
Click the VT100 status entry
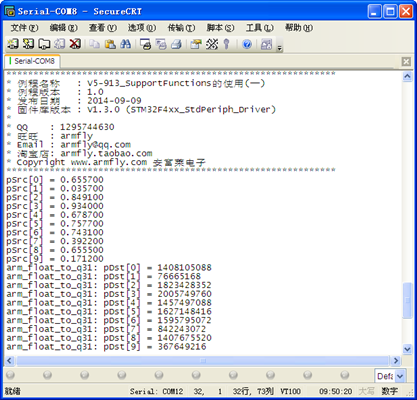(290, 391)
